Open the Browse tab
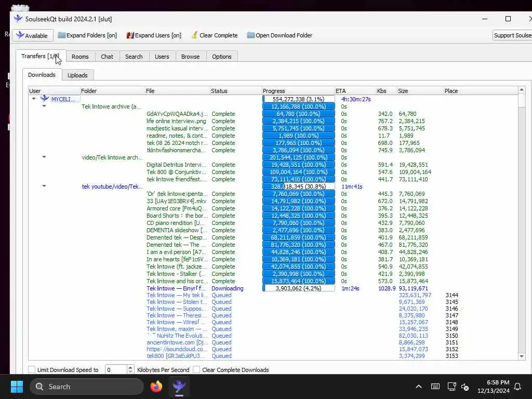Image resolution: width=532 pixels, height=399 pixels. [x=190, y=57]
